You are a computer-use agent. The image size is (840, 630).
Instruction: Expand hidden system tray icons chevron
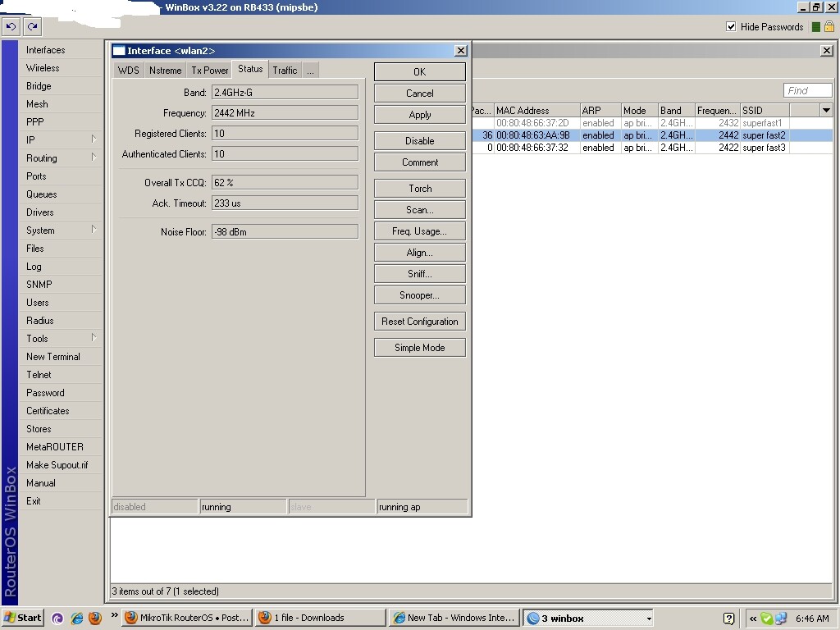pyautogui.click(x=753, y=619)
